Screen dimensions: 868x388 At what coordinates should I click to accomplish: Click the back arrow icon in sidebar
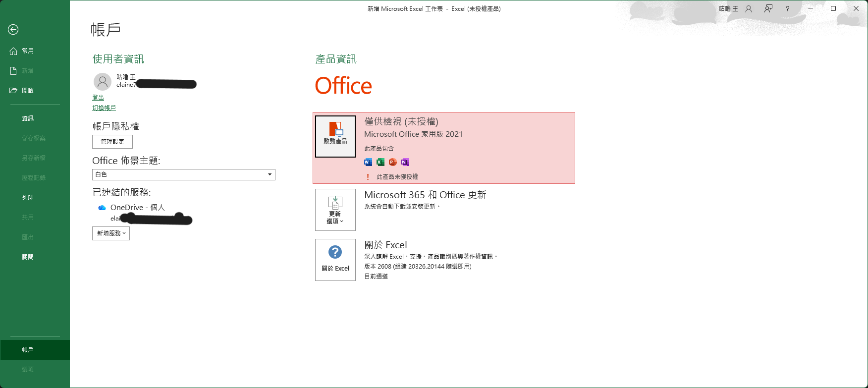[x=13, y=30]
